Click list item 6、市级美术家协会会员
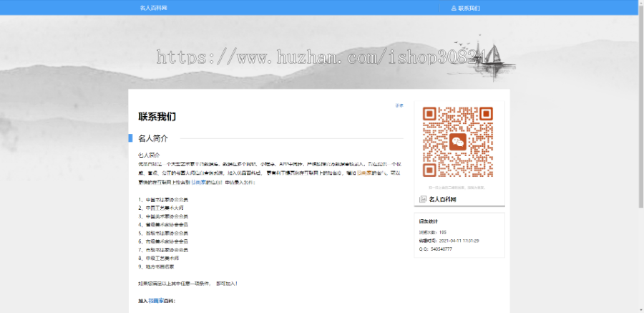Screen dimensions: 644x313 pyautogui.click(x=163, y=241)
